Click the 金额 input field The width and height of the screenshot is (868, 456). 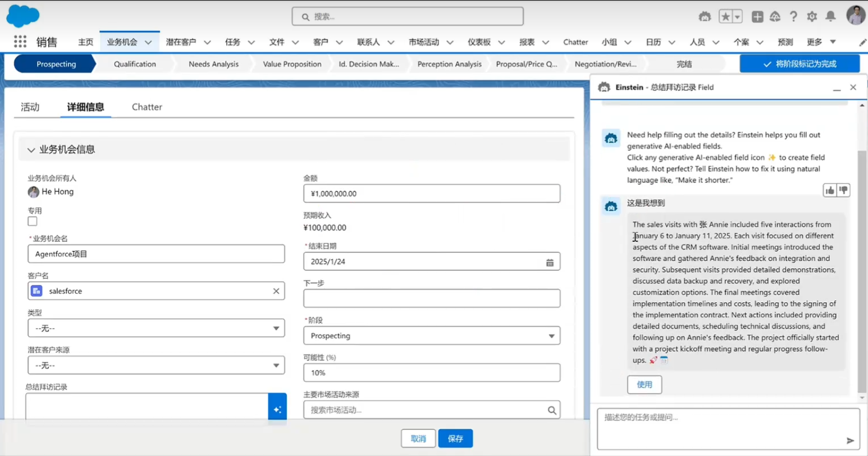pyautogui.click(x=432, y=193)
